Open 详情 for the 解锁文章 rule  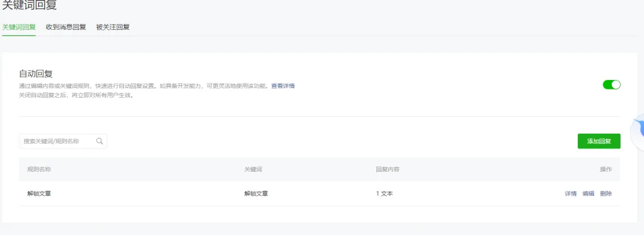click(x=571, y=193)
